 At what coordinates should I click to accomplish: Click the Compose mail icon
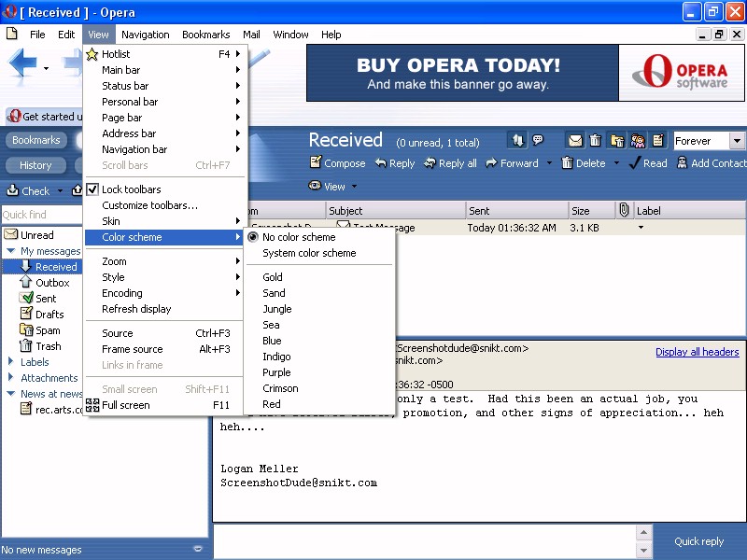(x=316, y=163)
